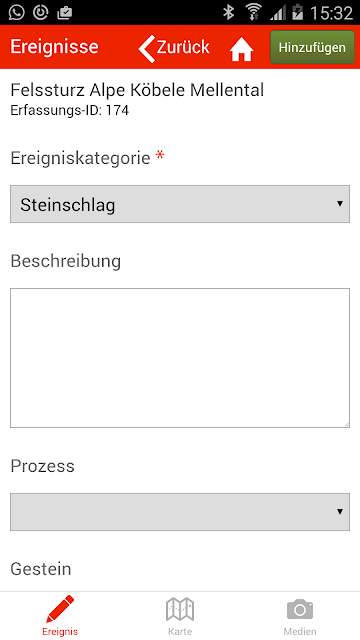Click the green Hinzufügen button
Screen dimensions: 360x640
(x=312, y=47)
